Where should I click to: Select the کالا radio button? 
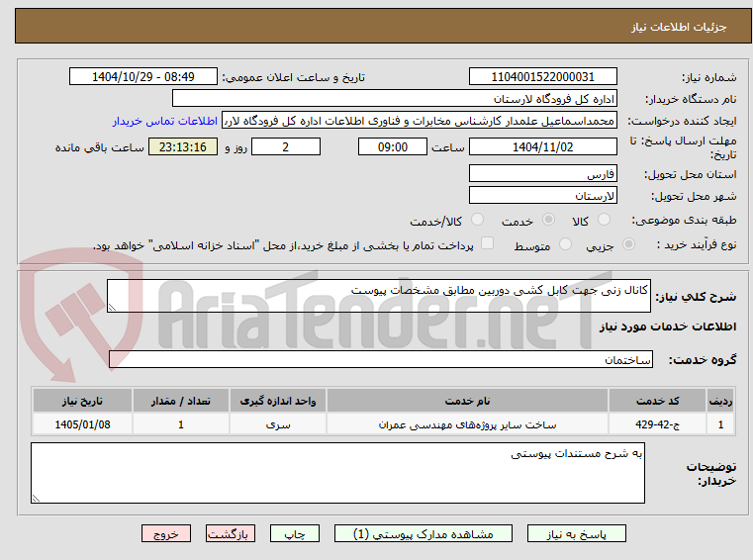(604, 220)
